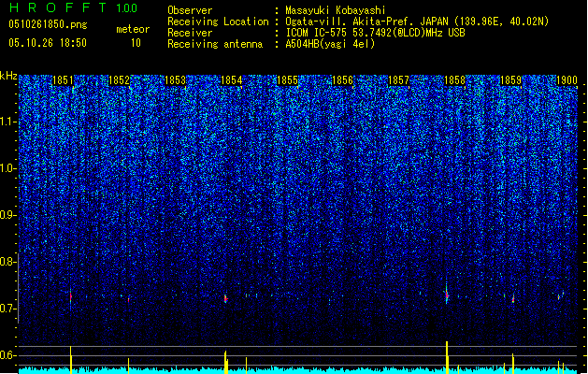Click the 1852 time marker
This screenshot has height=374, width=588.
[120, 80]
